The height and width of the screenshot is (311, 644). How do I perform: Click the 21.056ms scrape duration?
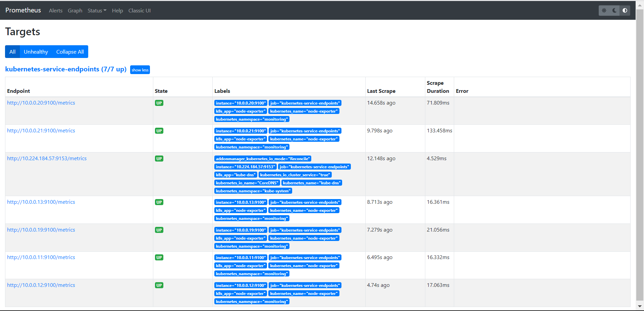tap(438, 230)
